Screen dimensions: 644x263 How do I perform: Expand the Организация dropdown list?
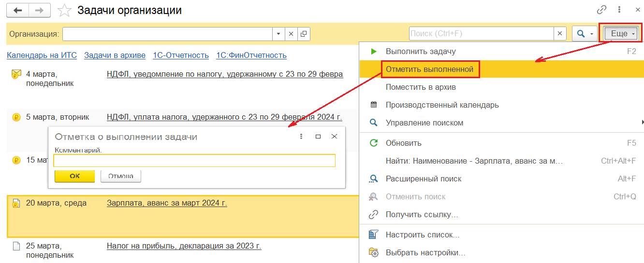click(x=278, y=34)
